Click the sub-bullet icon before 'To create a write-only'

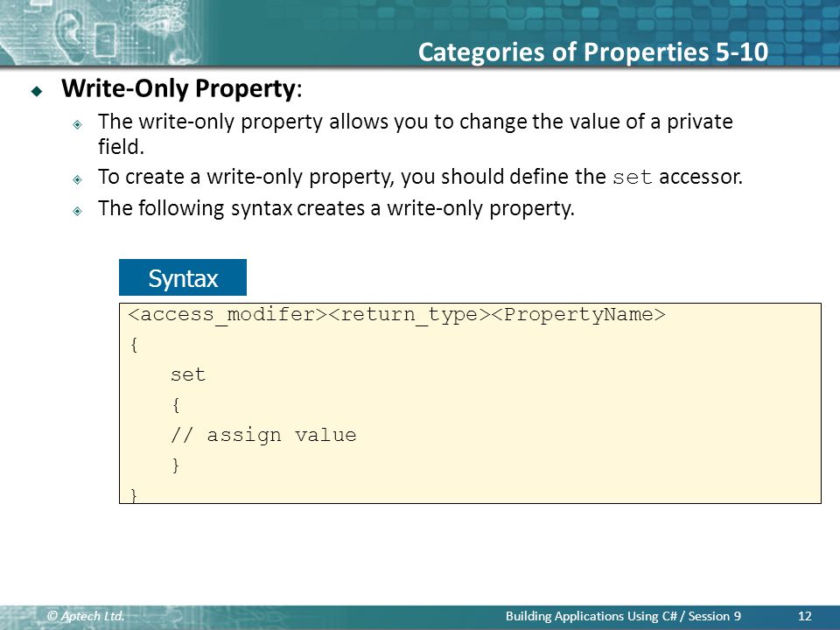(78, 179)
